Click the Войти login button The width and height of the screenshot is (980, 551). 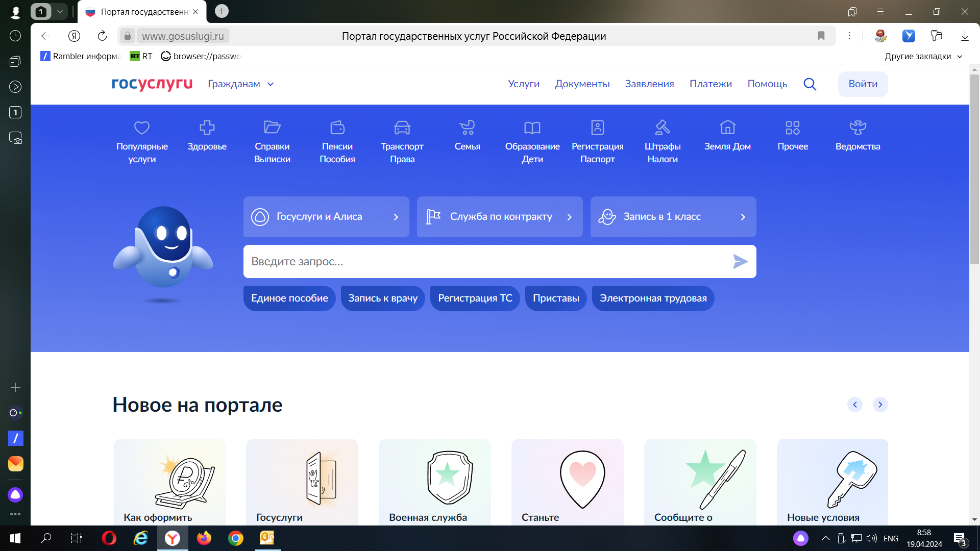coord(863,84)
